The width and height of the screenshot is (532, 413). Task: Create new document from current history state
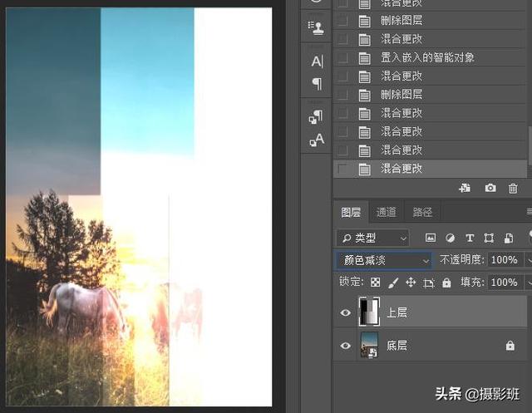pyautogui.click(x=465, y=188)
